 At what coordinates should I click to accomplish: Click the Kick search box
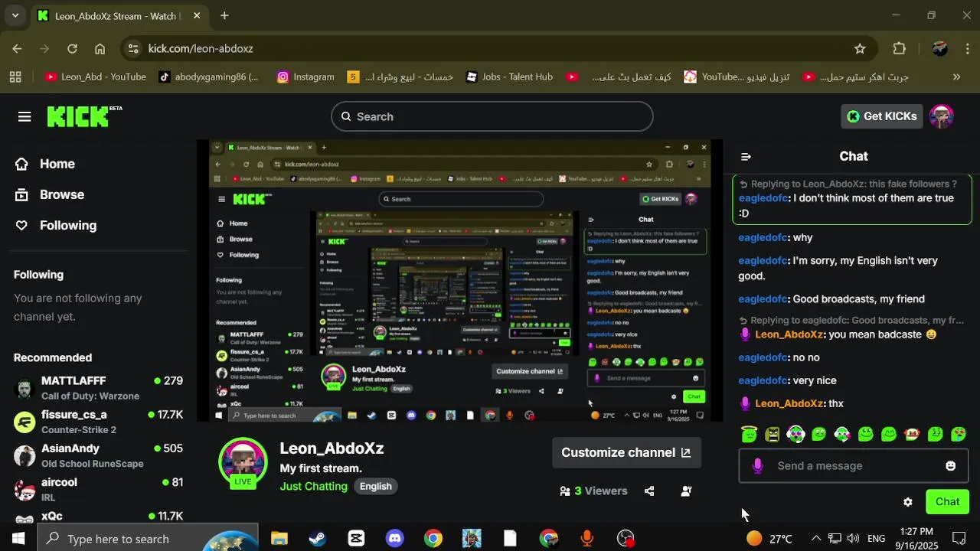pos(492,116)
